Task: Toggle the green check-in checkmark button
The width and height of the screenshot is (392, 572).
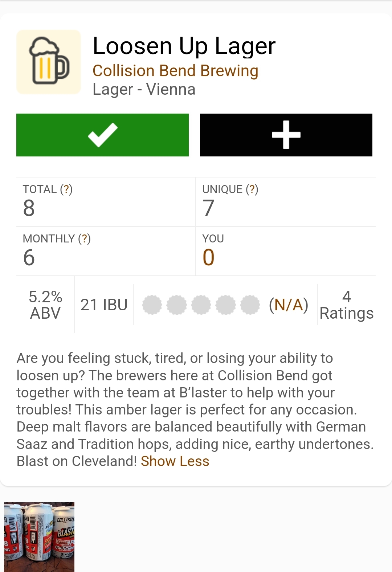Action: click(102, 135)
